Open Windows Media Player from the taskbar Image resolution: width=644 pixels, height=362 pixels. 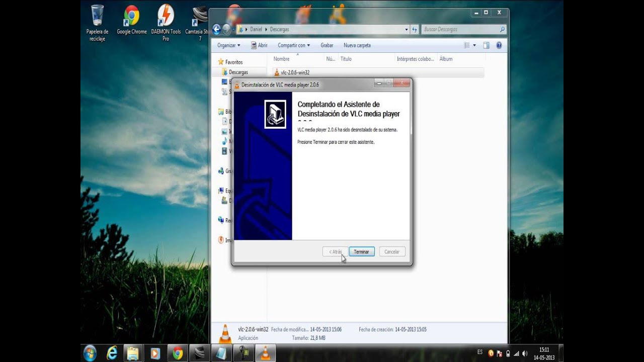click(154, 352)
